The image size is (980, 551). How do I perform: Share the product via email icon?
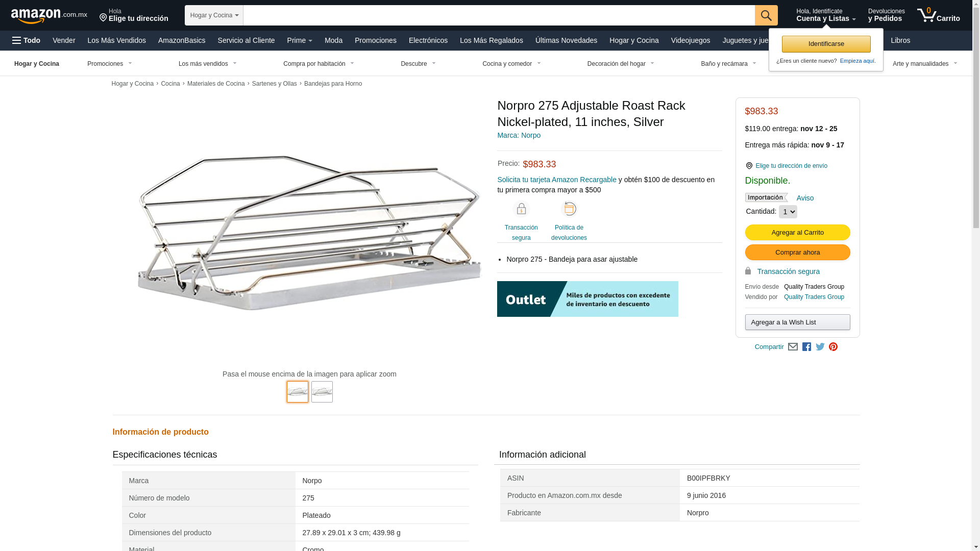click(793, 347)
